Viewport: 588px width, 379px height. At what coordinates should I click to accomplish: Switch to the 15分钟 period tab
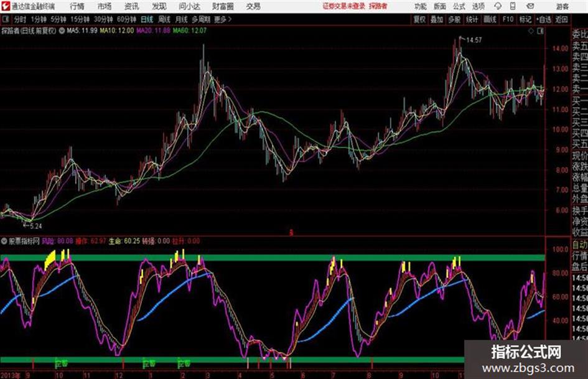pos(80,19)
